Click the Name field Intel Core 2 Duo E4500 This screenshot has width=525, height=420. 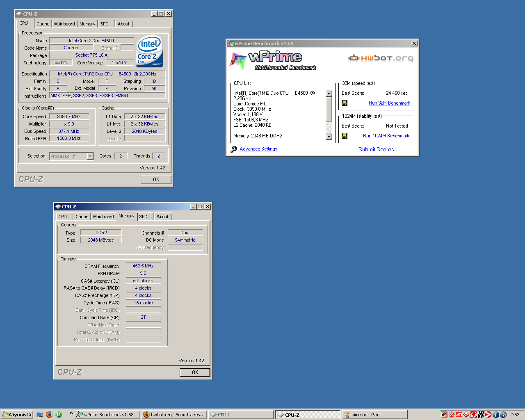click(x=91, y=41)
